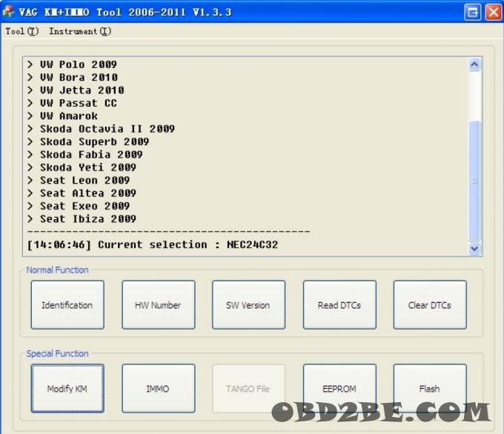The width and height of the screenshot is (504, 434).
Task: Click the scroll up arrow of log list
Action: click(x=474, y=64)
